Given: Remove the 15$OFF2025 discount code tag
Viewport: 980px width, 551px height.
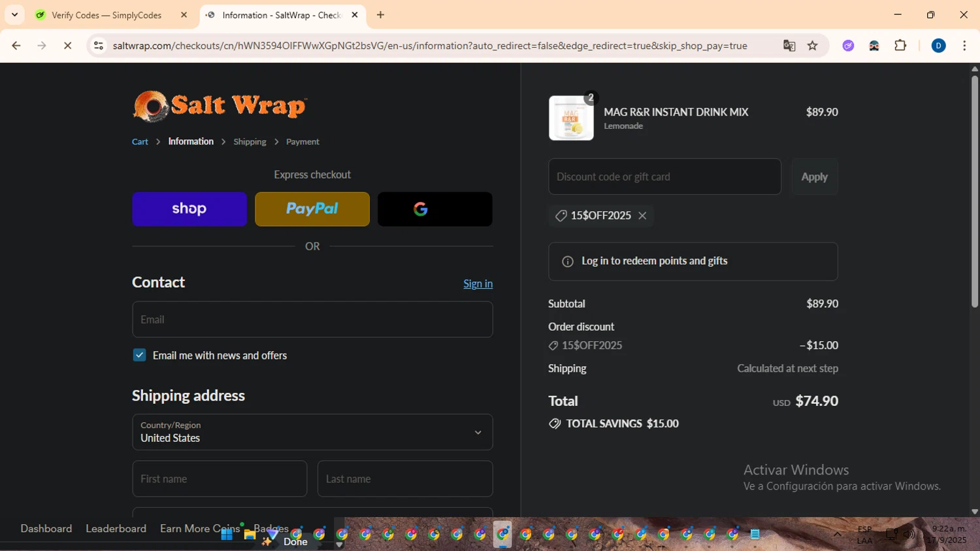Looking at the screenshot, I should (x=642, y=216).
